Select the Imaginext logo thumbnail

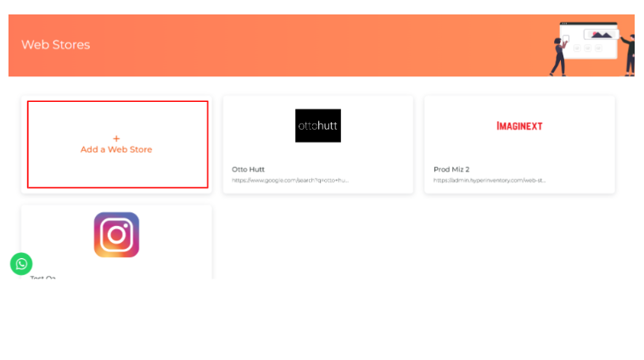tap(519, 127)
